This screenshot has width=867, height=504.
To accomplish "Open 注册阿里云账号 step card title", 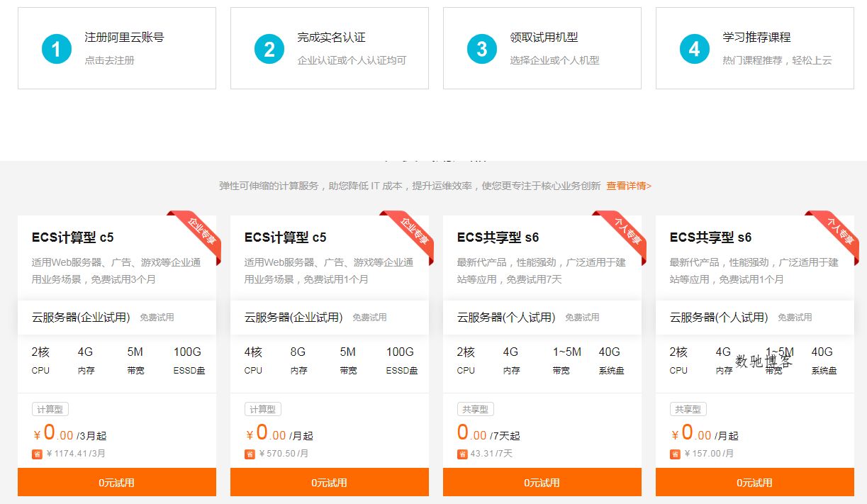I will [124, 38].
